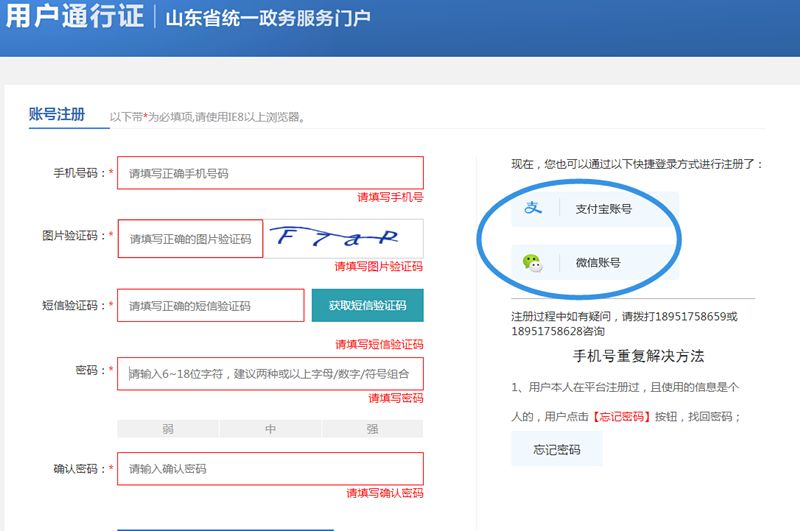Click the 18951758628咨询 text
Viewport: 800px width, 531px height.
(558, 331)
